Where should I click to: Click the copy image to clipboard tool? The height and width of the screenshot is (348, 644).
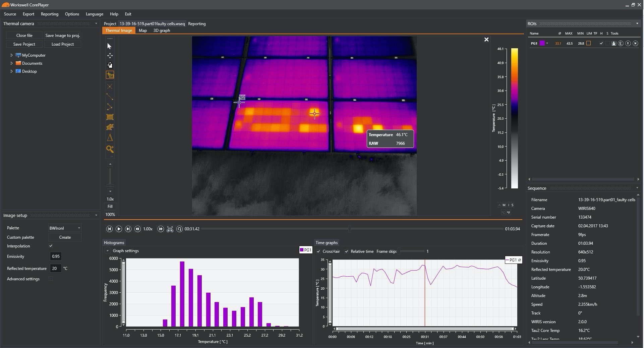click(110, 65)
